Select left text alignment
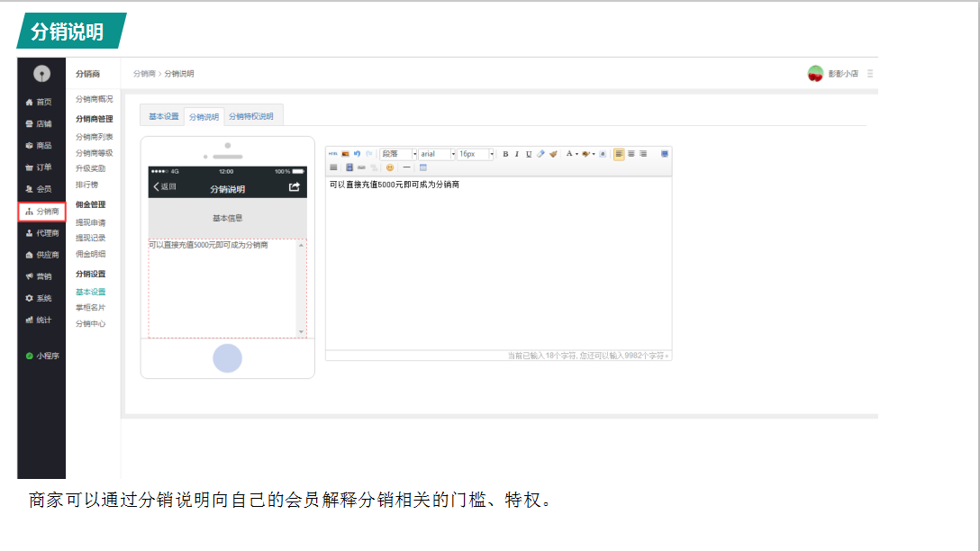Image resolution: width=980 pixels, height=551 pixels. (x=619, y=154)
